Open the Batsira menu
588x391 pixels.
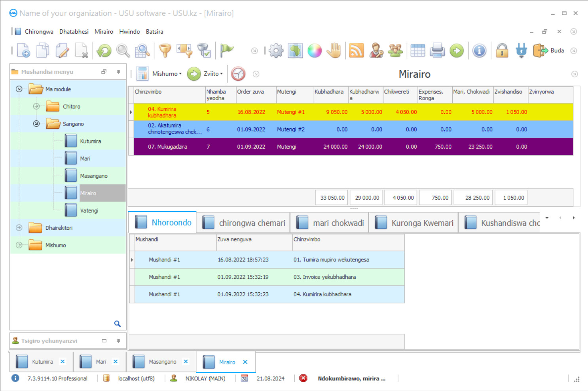pos(154,31)
